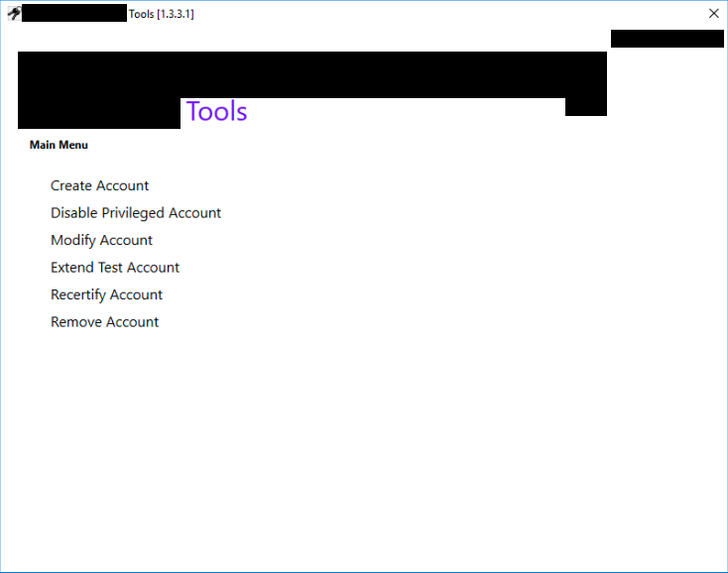Click the word Privileged in the menu

coord(133,213)
